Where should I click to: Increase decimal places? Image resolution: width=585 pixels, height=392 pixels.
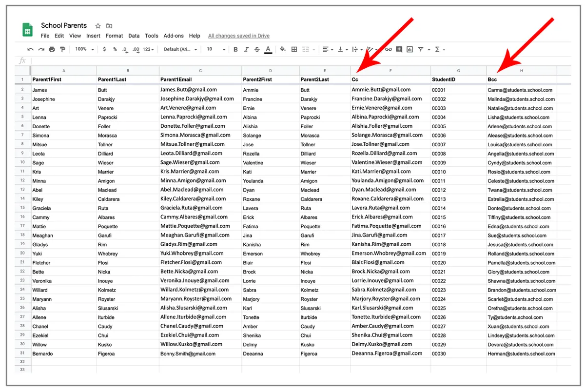pyautogui.click(x=136, y=49)
